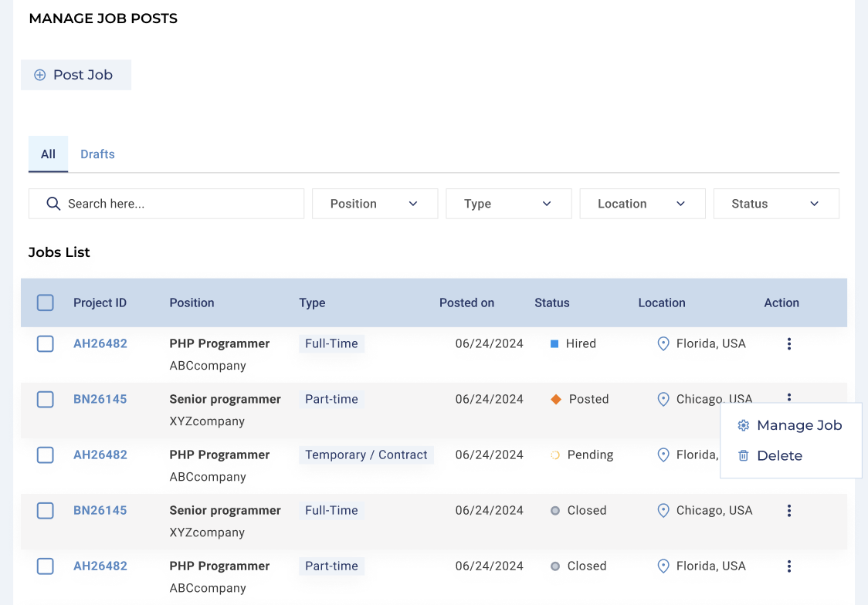The width and height of the screenshot is (868, 605).
Task: Switch to the Drafts tab
Action: [x=97, y=154]
